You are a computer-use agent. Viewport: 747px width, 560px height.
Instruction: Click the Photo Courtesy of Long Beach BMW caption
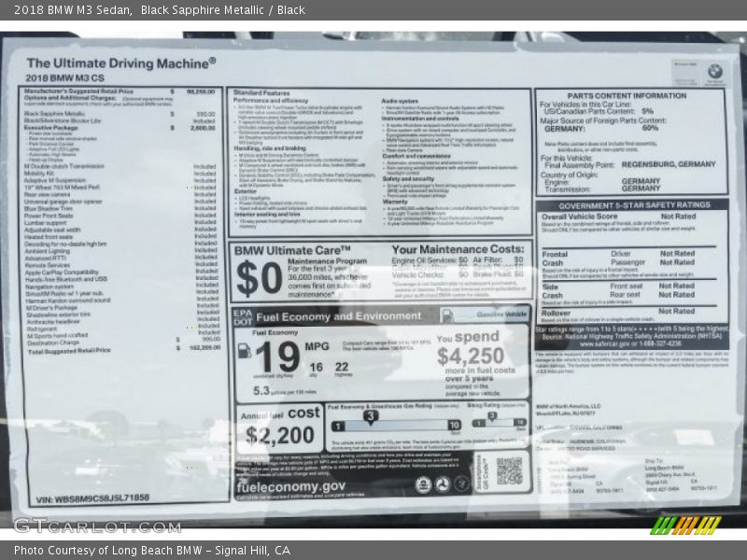click(x=151, y=551)
